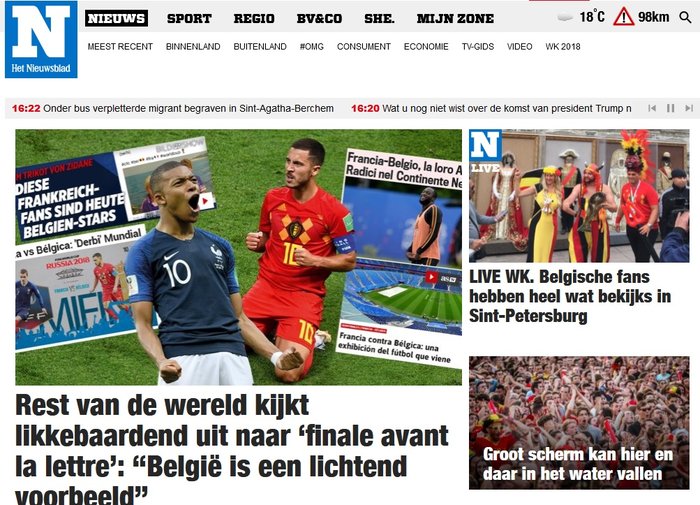Open the search magnifier icon
700x505 pixels.
[x=685, y=18]
